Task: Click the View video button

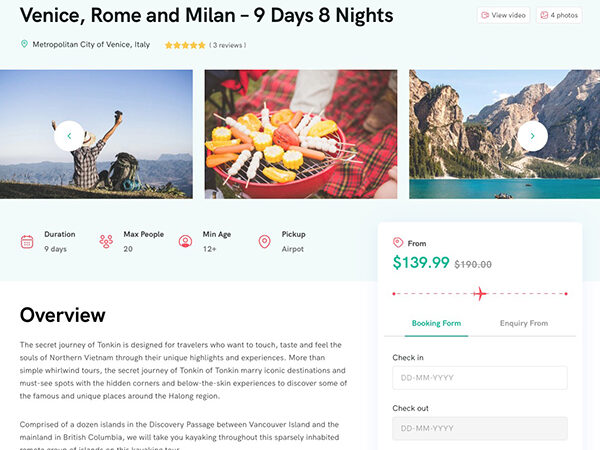Action: (503, 16)
